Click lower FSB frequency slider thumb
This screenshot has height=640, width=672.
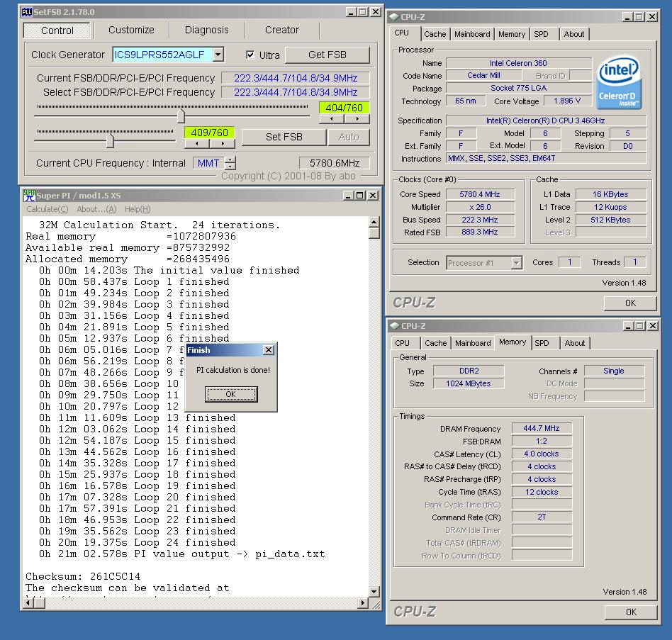110,140
